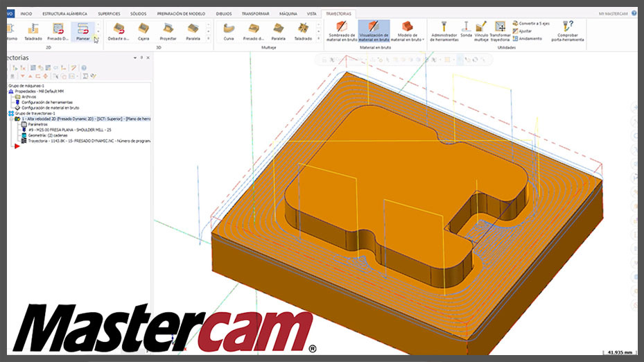This screenshot has width=644, height=362.
Task: Open the PREPARACIÓN DE MODELO tab
Action: [x=181, y=14]
